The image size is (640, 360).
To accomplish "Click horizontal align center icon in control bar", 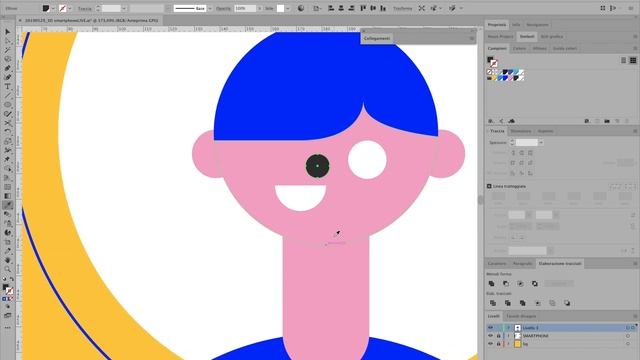I will click(x=341, y=8).
